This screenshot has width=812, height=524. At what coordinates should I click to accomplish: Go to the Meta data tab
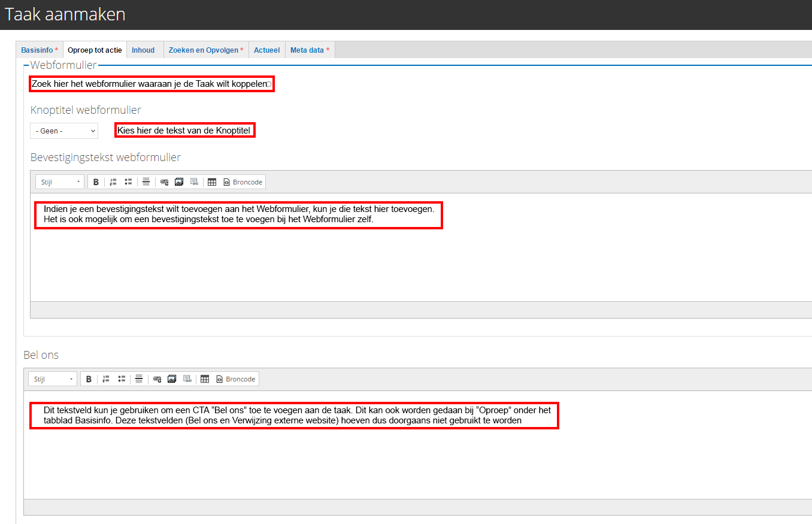[310, 50]
